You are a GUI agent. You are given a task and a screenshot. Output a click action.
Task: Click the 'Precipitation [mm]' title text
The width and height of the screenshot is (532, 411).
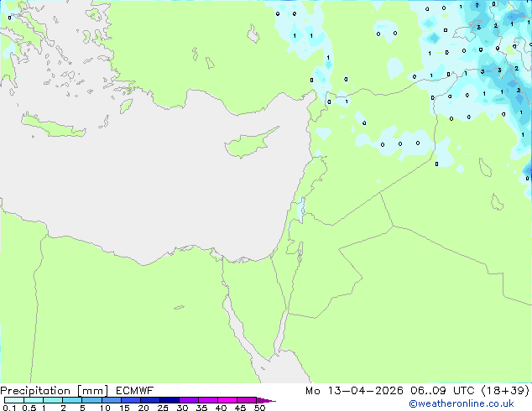click(55, 391)
